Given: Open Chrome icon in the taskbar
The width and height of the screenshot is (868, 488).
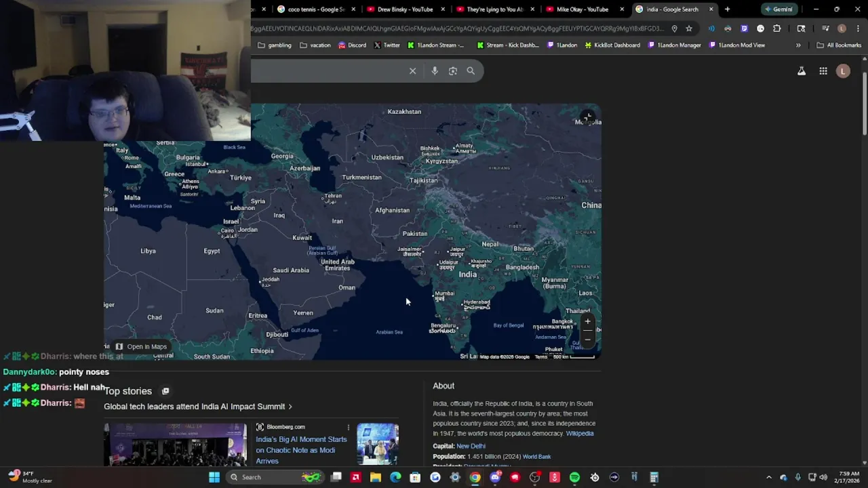Looking at the screenshot, I should click(475, 477).
